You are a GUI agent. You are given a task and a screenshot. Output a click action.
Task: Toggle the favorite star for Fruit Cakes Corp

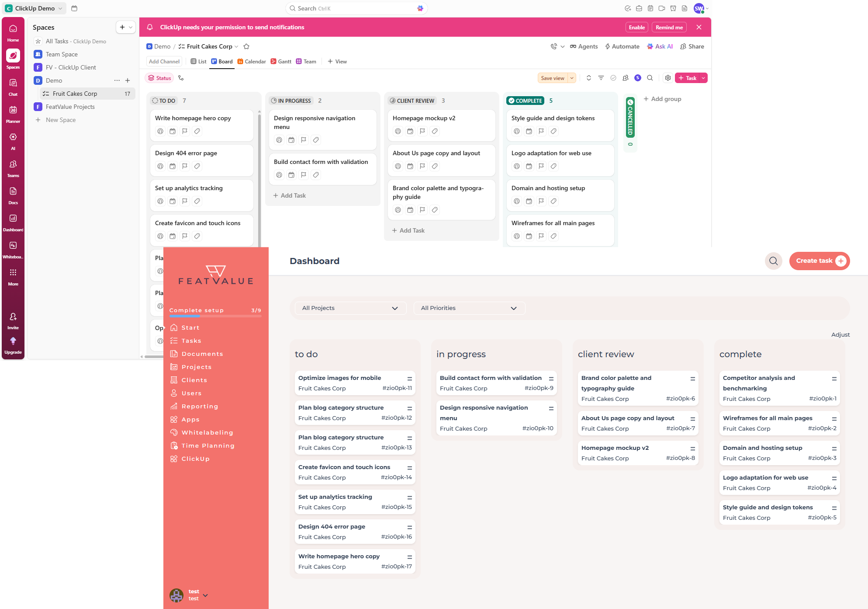(x=246, y=46)
